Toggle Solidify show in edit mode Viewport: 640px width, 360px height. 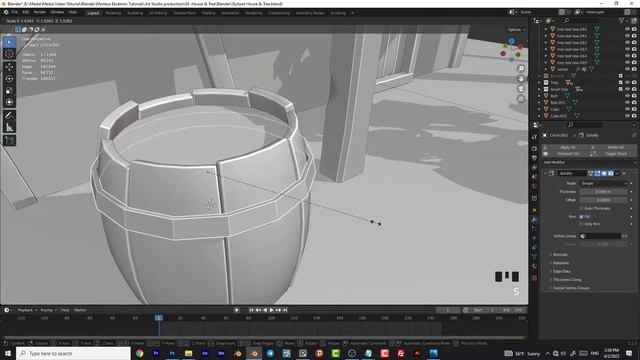click(x=597, y=173)
